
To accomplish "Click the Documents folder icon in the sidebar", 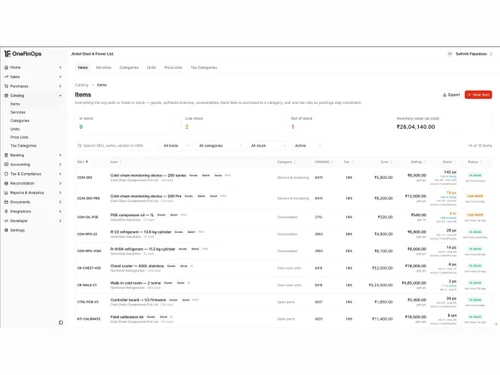I will [6, 202].
